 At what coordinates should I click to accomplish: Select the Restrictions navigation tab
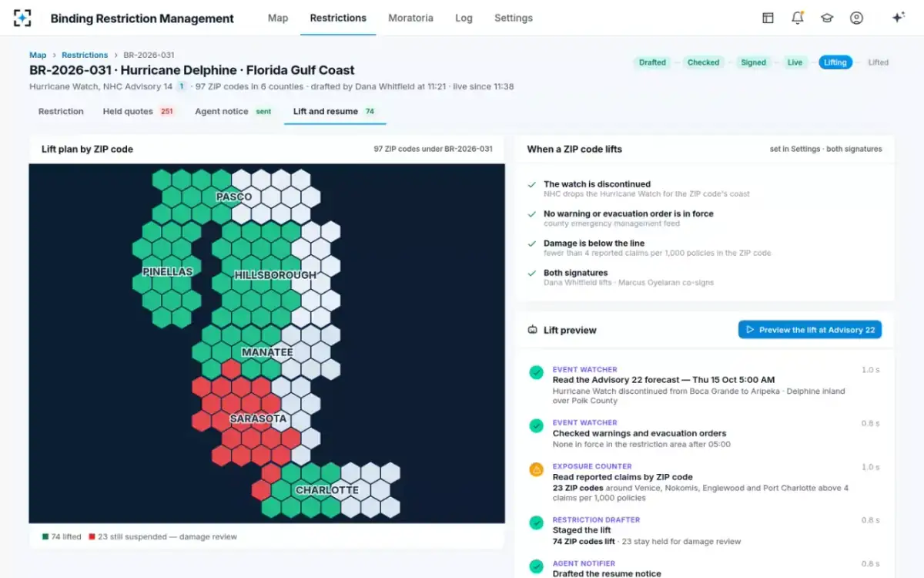click(x=338, y=18)
